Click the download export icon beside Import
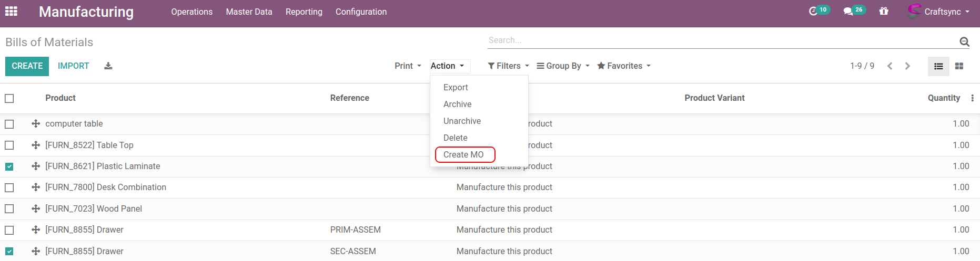This screenshot has width=980, height=261. [x=108, y=66]
